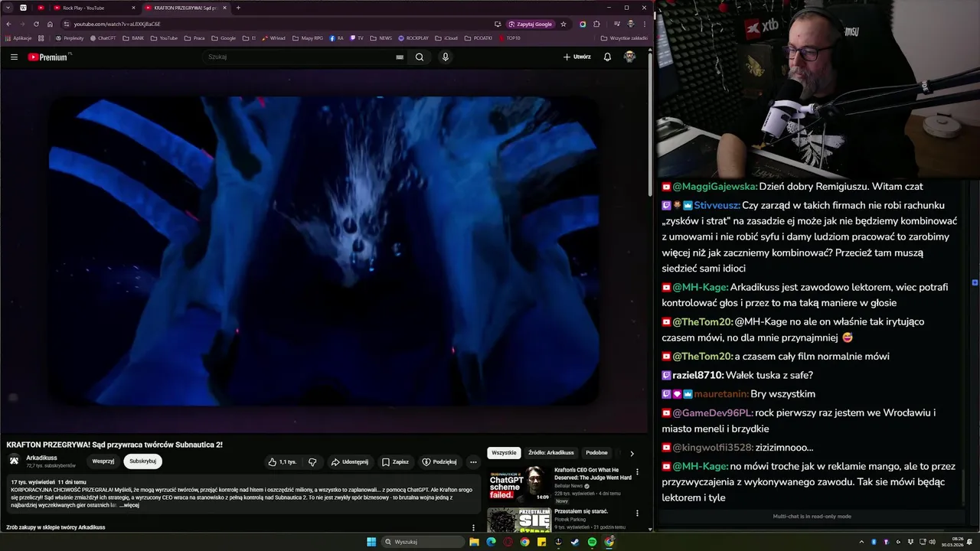Click the Subskrybuj button
The image size is (980, 551).
click(142, 461)
